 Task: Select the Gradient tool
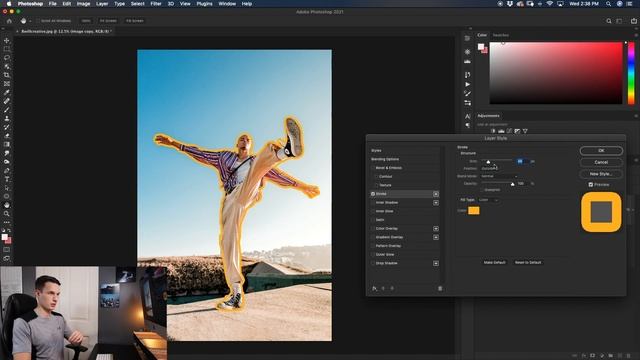(7, 144)
